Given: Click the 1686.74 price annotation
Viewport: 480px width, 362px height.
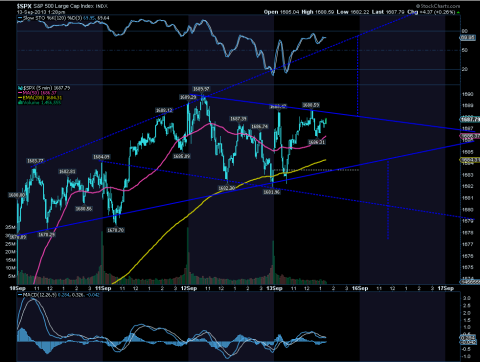Looking at the screenshot, I should click(x=259, y=126).
